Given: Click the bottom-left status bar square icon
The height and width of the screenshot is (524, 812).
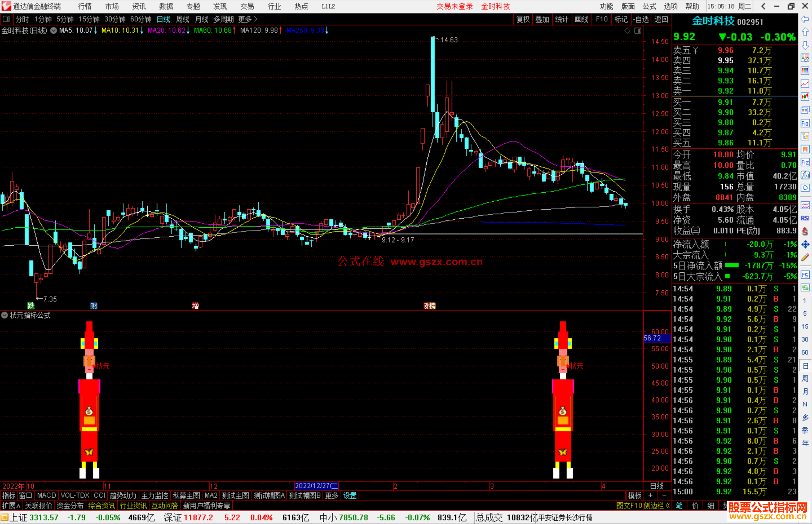Looking at the screenshot, I should tap(5, 518).
